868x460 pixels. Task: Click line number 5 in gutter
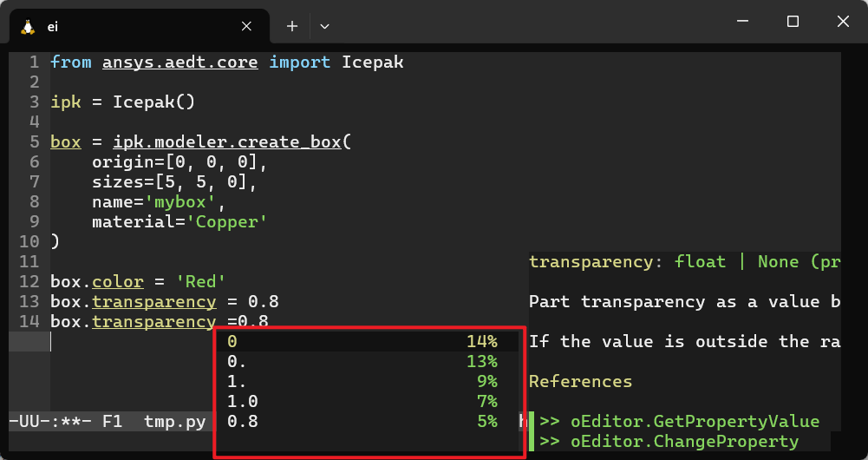click(35, 141)
